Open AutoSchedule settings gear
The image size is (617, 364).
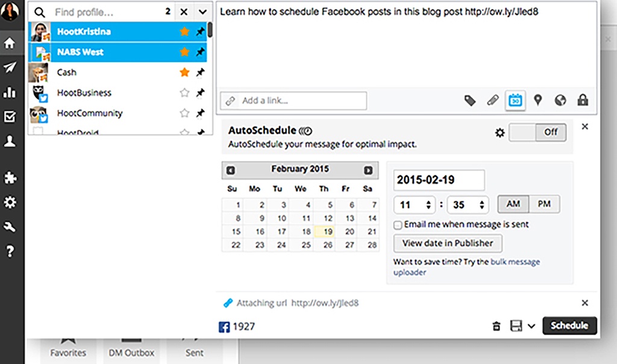pyautogui.click(x=500, y=133)
